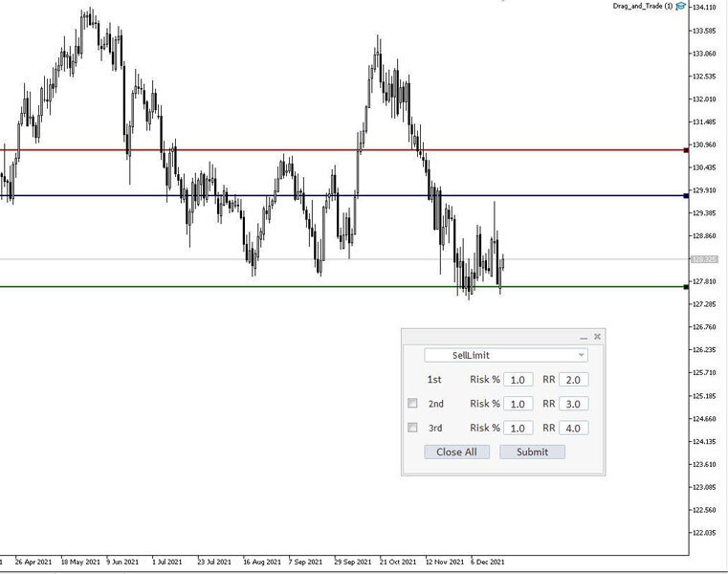Viewport: 728px width, 574px height.
Task: Click the 2nd Risk % input field
Action: pos(518,404)
